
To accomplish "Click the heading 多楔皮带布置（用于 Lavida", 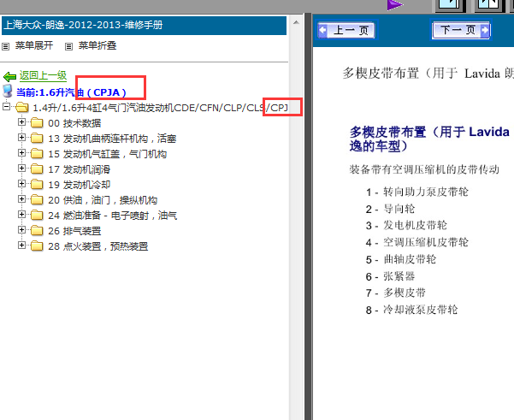I will tap(429, 139).
